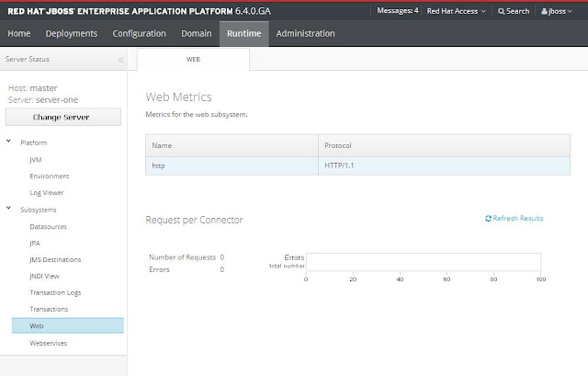Viewport: 588px width, 376px height.
Task: Open Webservices subsystem
Action: tap(49, 343)
